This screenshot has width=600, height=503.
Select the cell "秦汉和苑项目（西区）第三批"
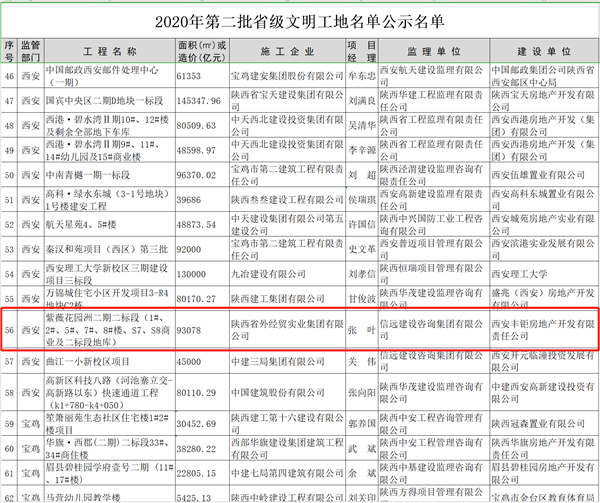click(x=110, y=249)
